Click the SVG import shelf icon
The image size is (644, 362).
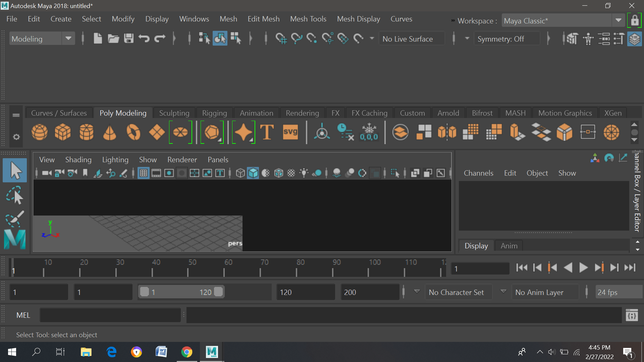pyautogui.click(x=290, y=132)
